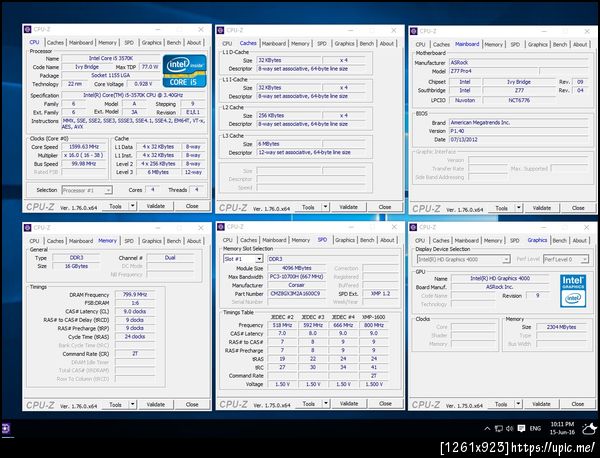The height and width of the screenshot is (458, 600).
Task: Switch to CPU tab in the Graphics window
Action: [x=420, y=241]
